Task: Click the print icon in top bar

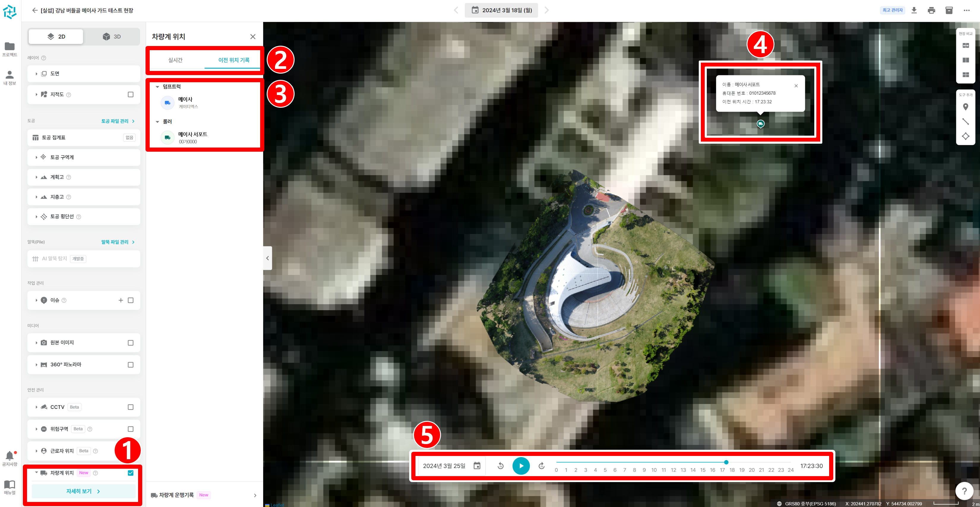Action: click(x=931, y=10)
